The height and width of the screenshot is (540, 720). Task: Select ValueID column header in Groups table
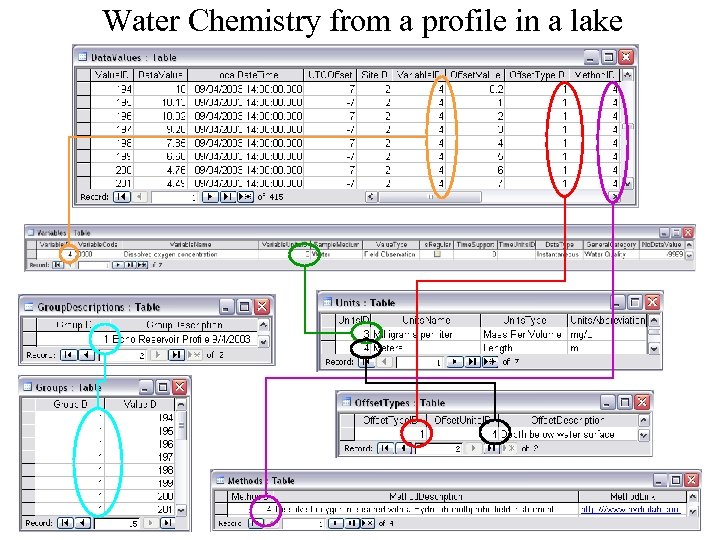[x=140, y=404]
